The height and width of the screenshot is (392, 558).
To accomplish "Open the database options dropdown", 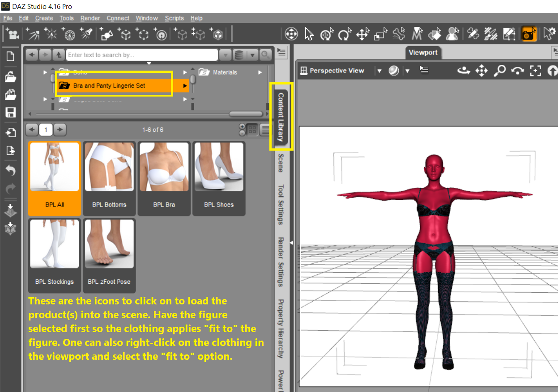I will [x=252, y=55].
